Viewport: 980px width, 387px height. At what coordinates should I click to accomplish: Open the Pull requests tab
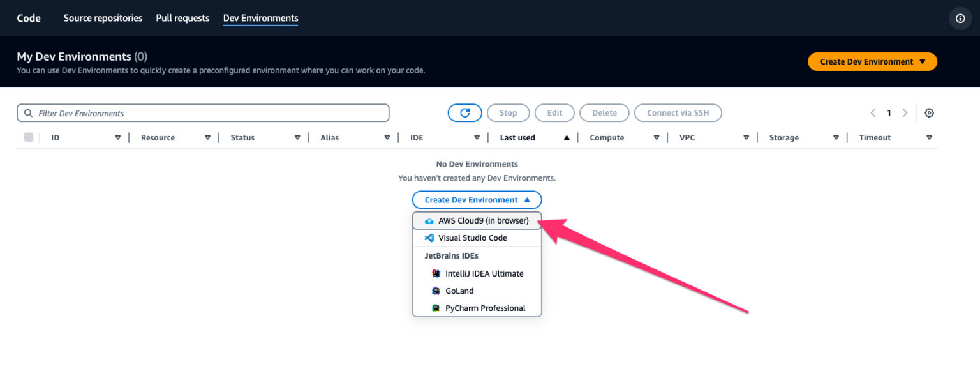(182, 19)
